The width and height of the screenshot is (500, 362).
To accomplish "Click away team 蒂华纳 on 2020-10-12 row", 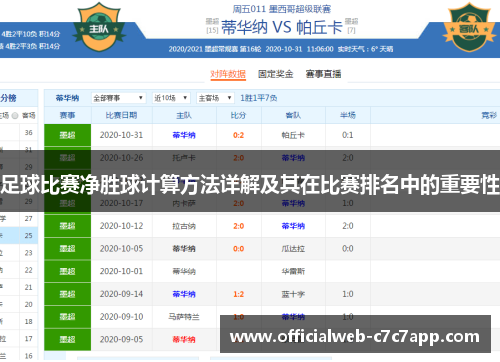I will tap(293, 226).
